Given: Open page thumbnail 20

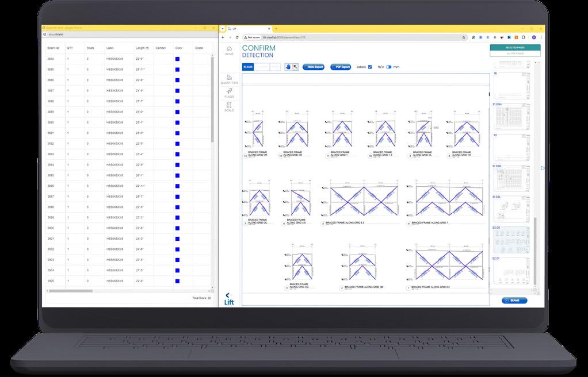Looking at the screenshot, I should (x=511, y=148).
